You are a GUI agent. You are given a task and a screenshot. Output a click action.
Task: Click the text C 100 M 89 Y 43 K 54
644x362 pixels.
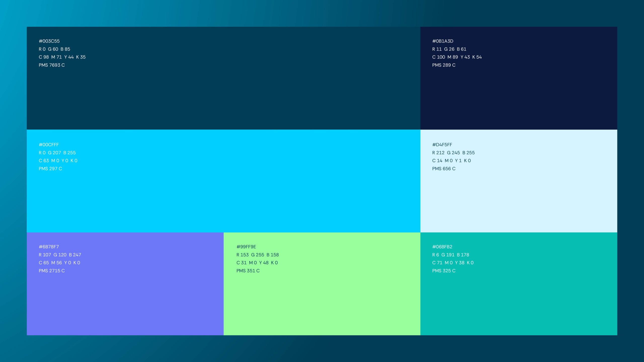point(457,57)
